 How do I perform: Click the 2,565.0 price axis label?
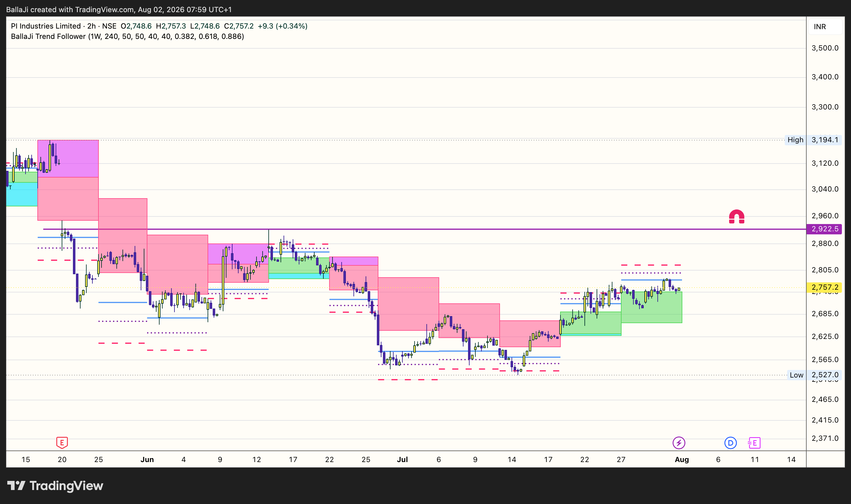tap(825, 360)
